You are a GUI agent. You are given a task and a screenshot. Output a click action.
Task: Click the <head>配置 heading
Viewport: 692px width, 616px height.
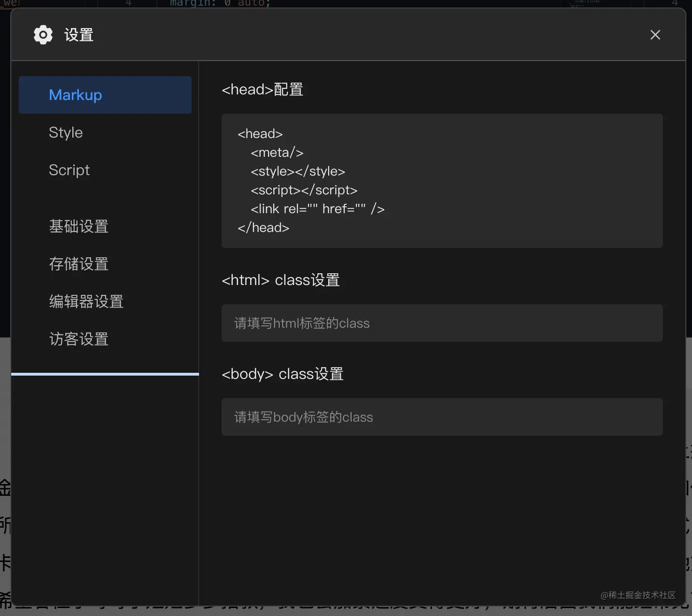pos(262,89)
